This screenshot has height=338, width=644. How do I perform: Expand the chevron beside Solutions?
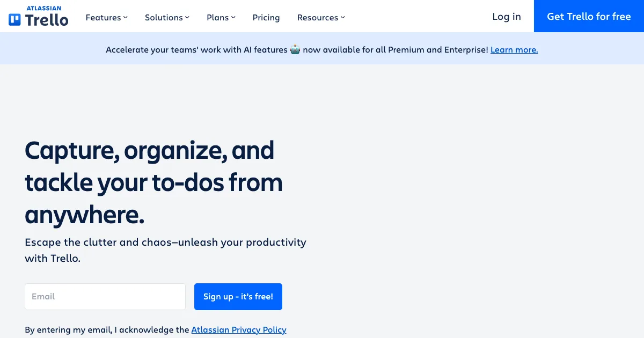187,18
